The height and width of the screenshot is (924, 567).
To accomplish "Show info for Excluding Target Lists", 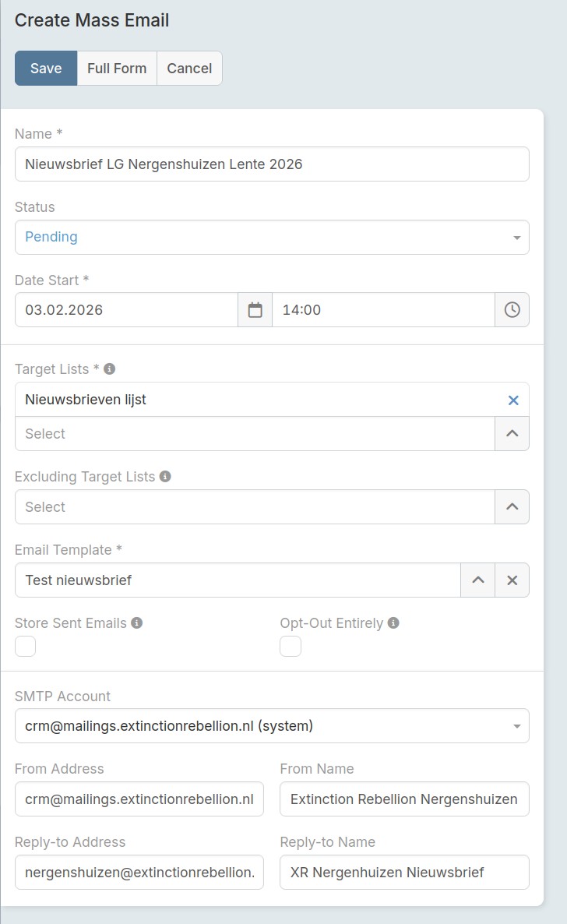I will [165, 477].
